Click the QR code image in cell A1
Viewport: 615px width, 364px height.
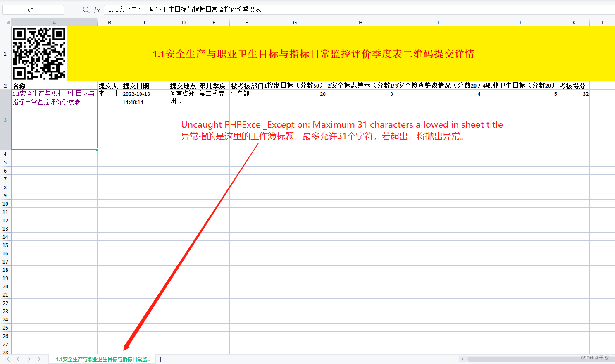pyautogui.click(x=38, y=54)
